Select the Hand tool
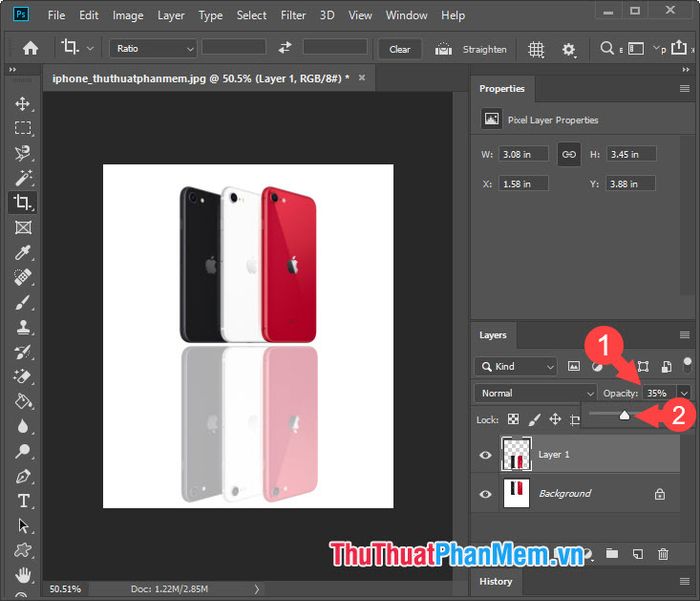The height and width of the screenshot is (601, 700). pos(22,576)
